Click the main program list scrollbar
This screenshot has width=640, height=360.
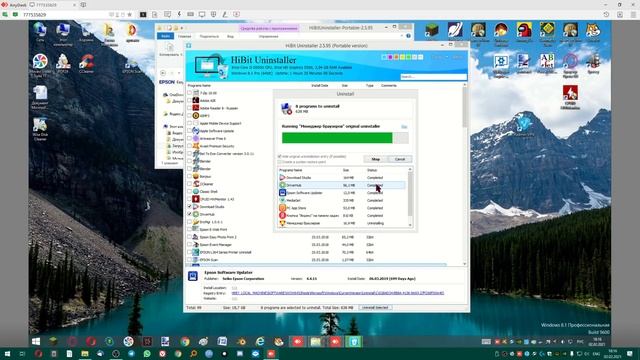coord(464,174)
